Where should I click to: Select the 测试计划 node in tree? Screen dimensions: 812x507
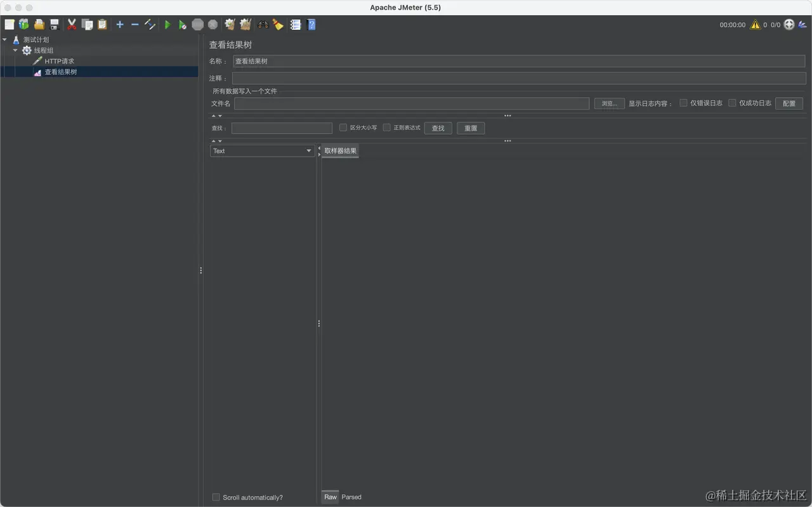(x=36, y=39)
